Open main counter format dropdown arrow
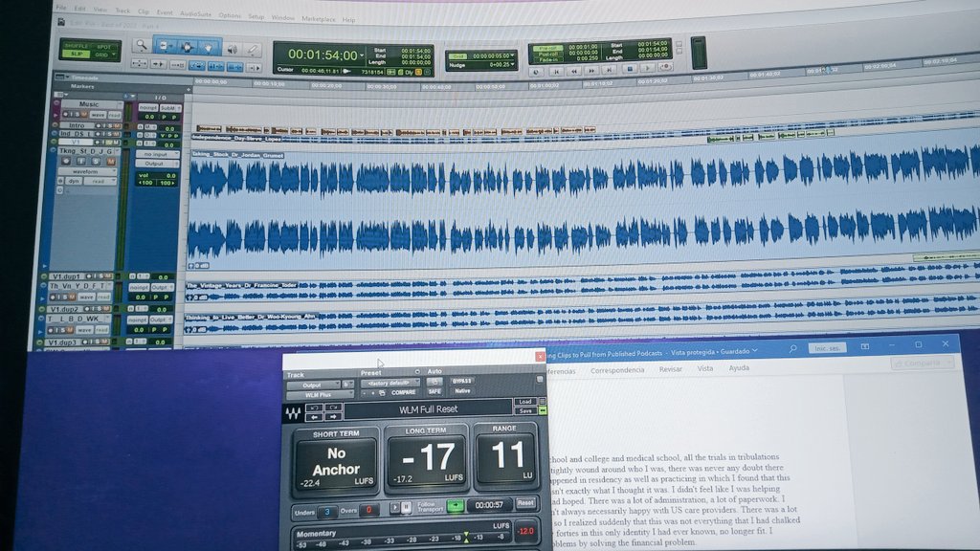Screen dimensions: 980x551 click(361, 55)
